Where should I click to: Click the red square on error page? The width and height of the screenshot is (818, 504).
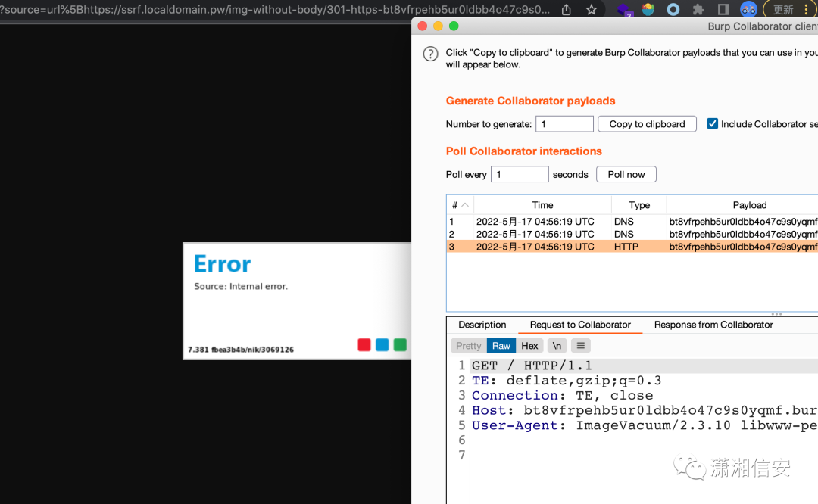[x=364, y=344]
